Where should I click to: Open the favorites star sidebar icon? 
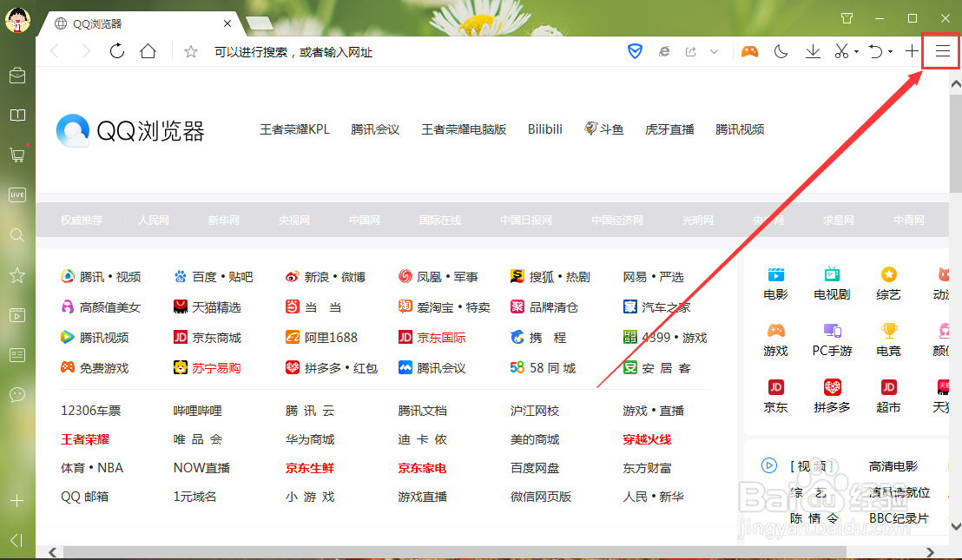pyautogui.click(x=17, y=274)
